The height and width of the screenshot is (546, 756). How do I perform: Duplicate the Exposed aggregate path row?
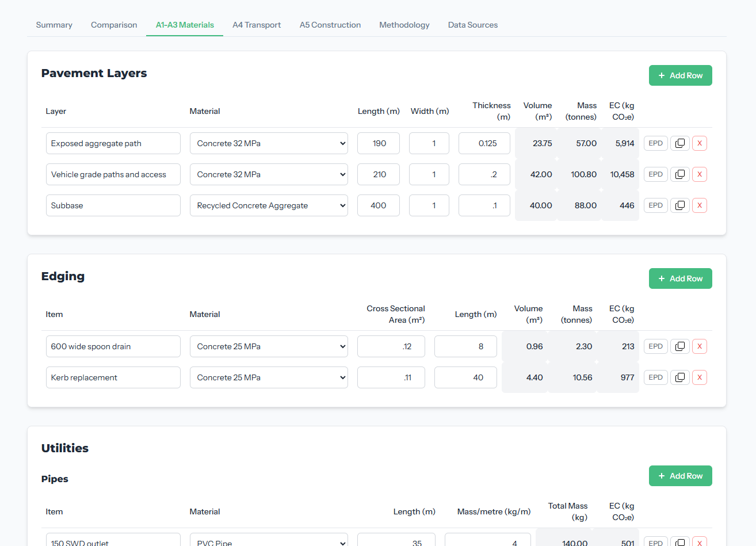679,143
